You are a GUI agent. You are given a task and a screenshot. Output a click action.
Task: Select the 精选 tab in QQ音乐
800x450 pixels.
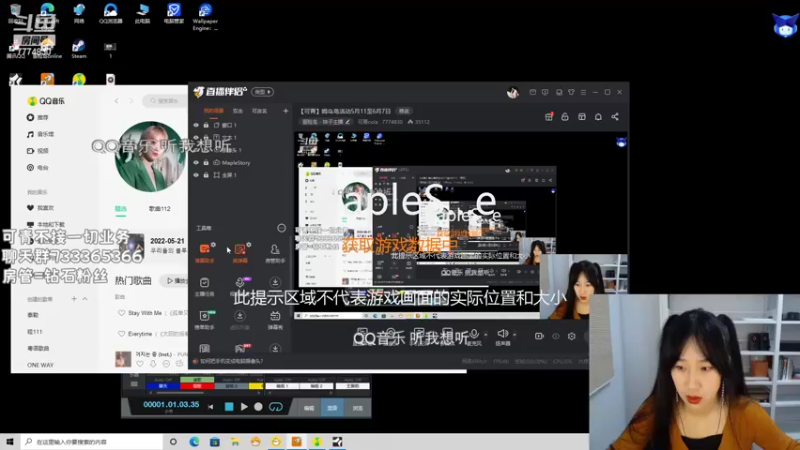click(x=121, y=209)
